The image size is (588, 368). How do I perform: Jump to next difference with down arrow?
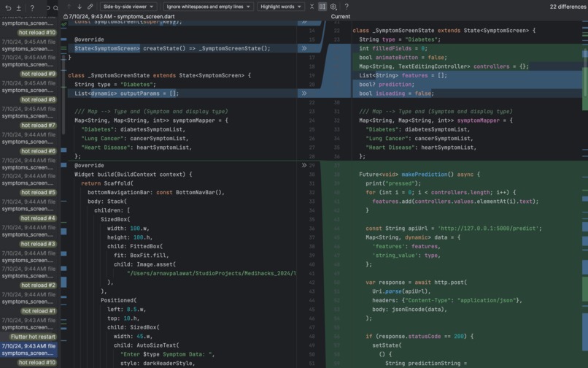[x=80, y=7]
